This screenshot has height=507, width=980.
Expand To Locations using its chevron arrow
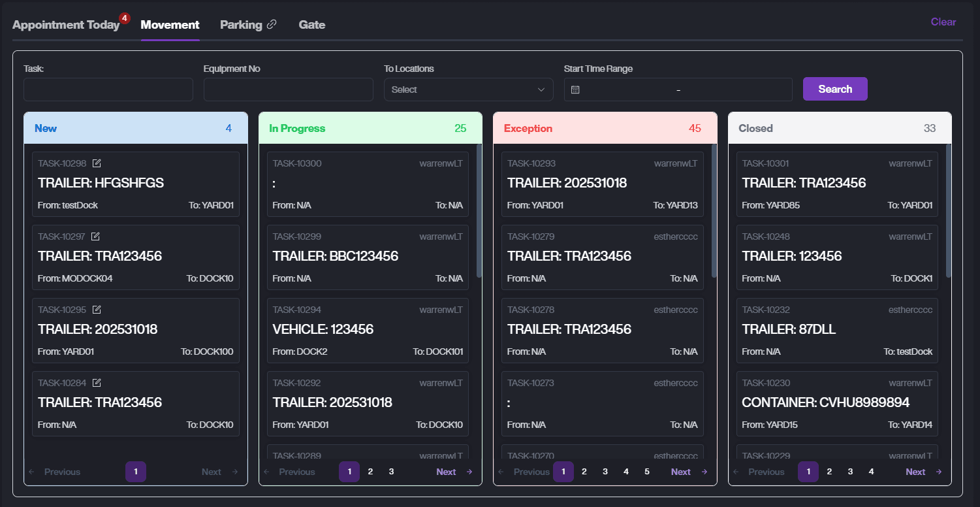tap(541, 90)
